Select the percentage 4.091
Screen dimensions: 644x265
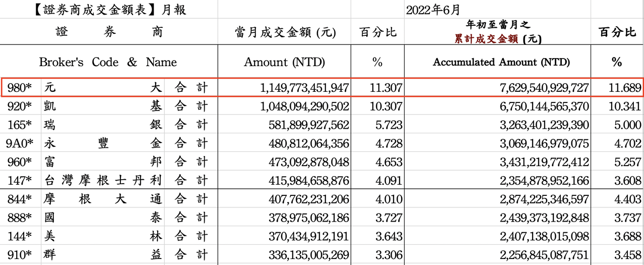point(389,181)
